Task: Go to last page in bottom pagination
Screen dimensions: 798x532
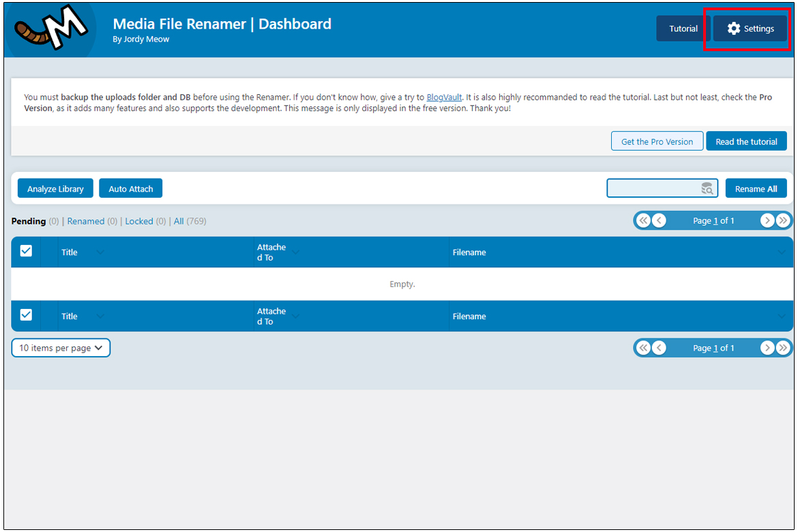Action: [x=783, y=348]
